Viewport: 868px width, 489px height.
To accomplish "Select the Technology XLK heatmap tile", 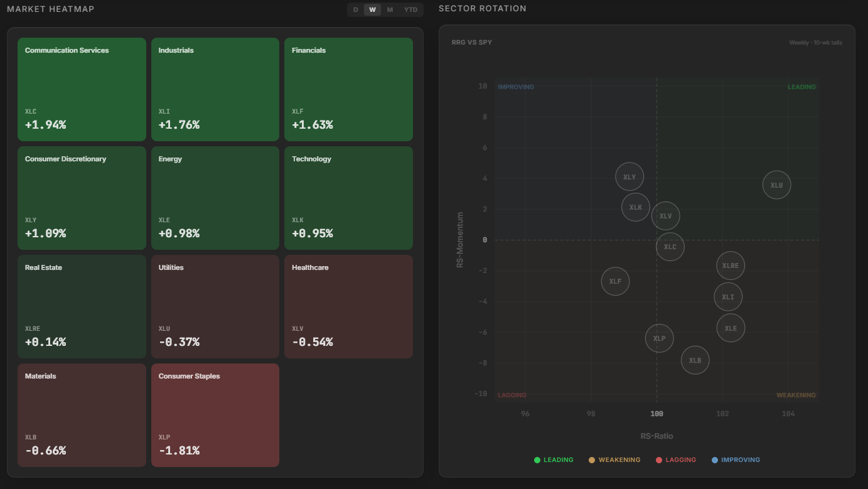I will click(348, 198).
